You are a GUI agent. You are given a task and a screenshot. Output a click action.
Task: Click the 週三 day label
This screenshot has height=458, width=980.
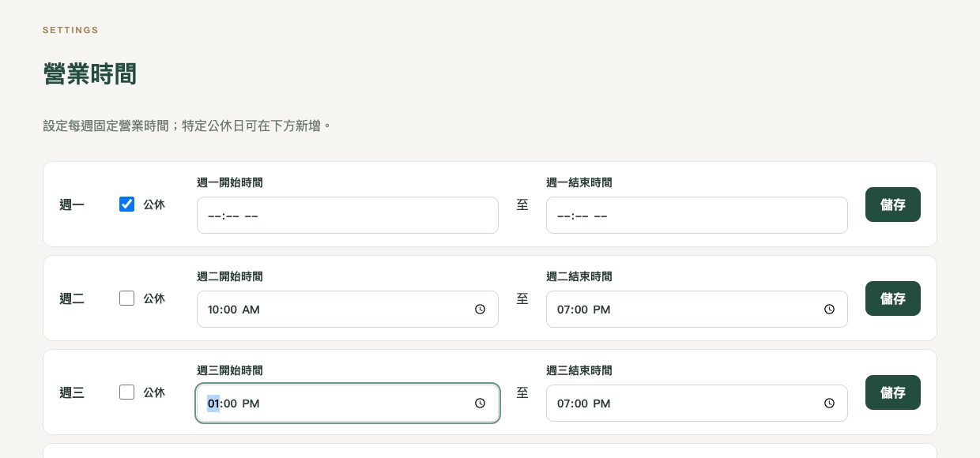(x=72, y=393)
